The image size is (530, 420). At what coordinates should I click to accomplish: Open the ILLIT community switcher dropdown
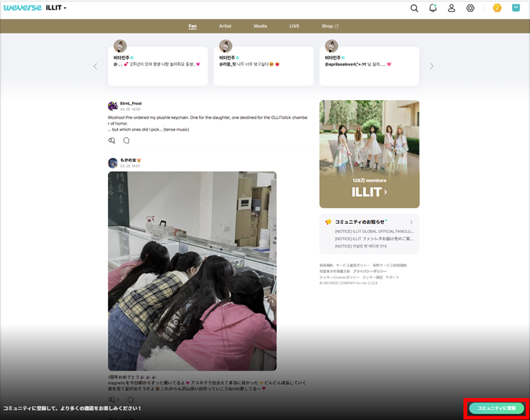[56, 8]
